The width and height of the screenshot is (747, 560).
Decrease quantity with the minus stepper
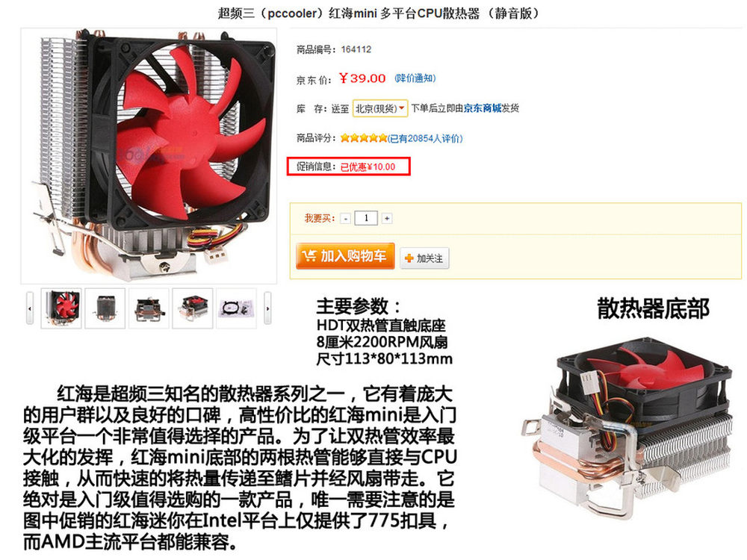tap(346, 219)
